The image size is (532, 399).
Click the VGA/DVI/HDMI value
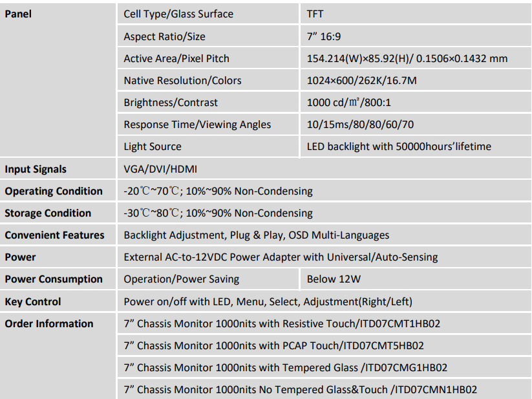coord(160,169)
